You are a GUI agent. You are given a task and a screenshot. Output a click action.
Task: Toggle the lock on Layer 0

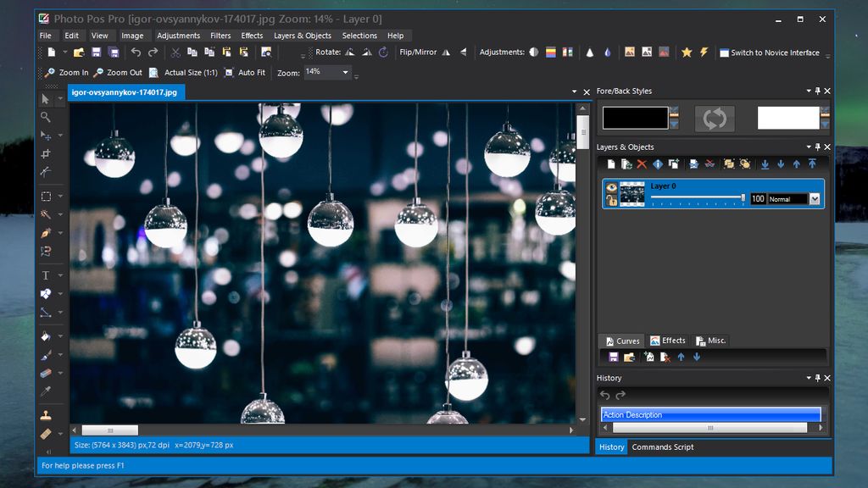[612, 201]
